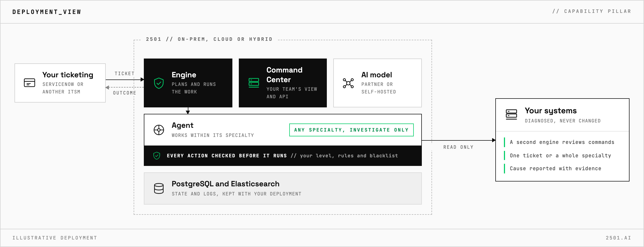
Task: Click the '2501.AI' footer text
Action: click(618, 238)
